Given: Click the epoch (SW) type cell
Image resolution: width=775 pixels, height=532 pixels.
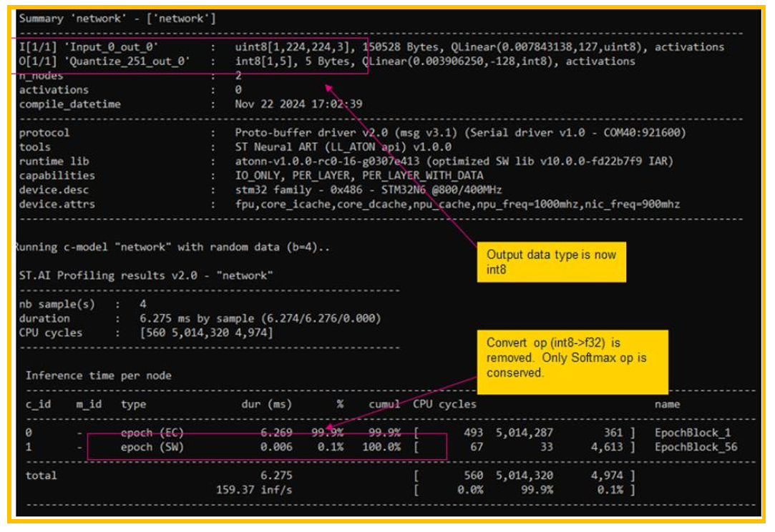Looking at the screenshot, I should (152, 448).
